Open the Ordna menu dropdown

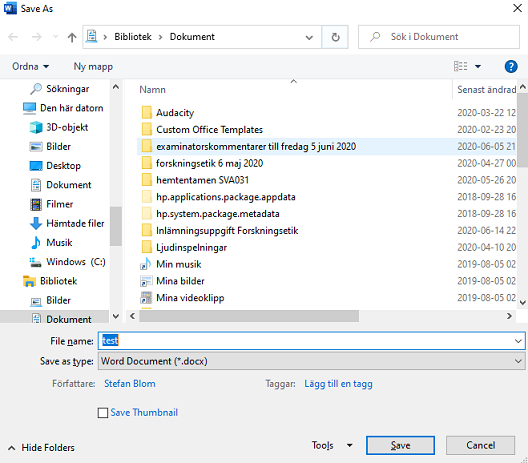pos(30,66)
